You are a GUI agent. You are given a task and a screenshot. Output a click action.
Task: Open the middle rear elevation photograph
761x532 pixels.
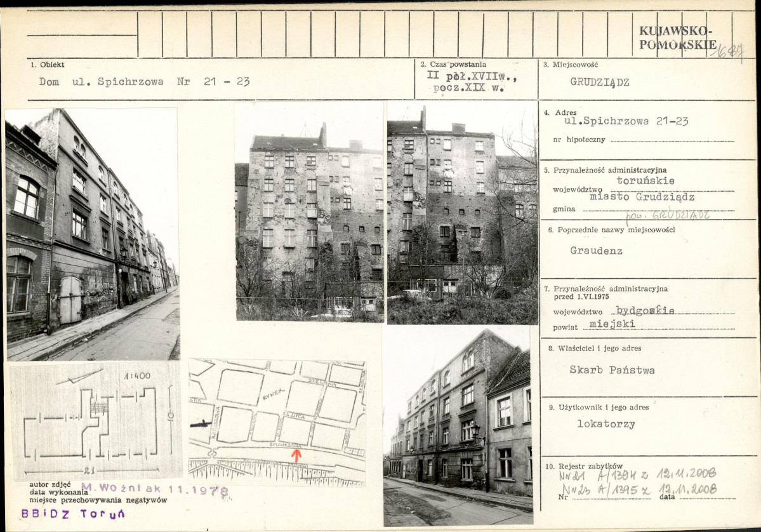(x=309, y=213)
